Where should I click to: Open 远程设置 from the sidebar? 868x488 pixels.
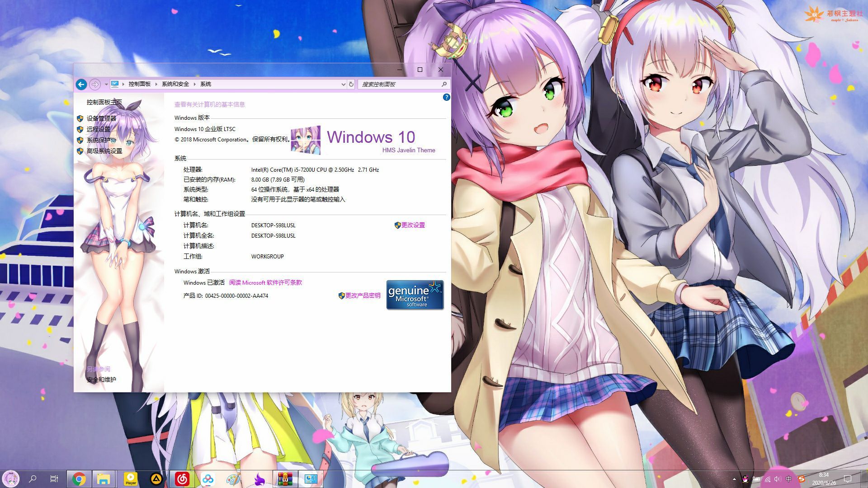98,129
